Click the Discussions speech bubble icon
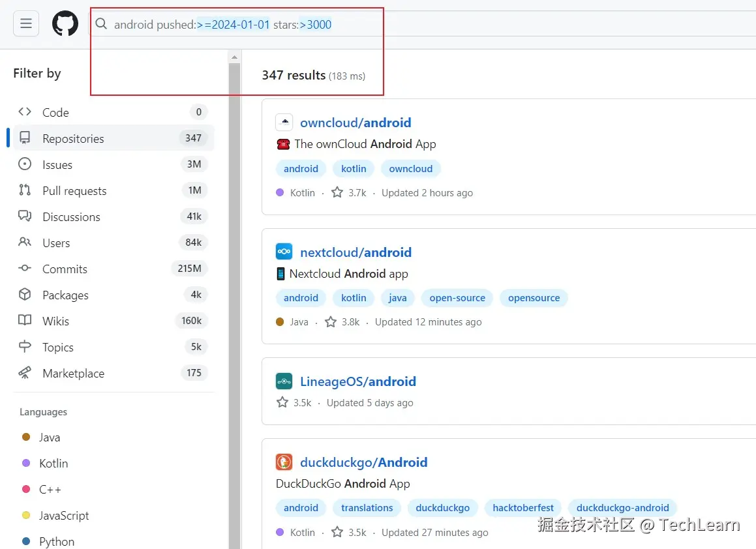The width and height of the screenshot is (756, 549). coord(25,215)
